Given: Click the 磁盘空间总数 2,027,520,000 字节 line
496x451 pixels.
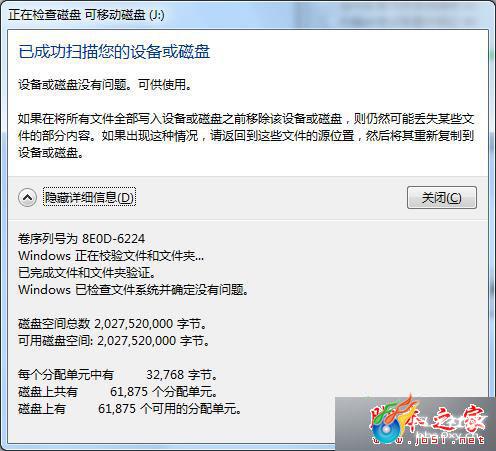Looking at the screenshot, I should [x=112, y=324].
